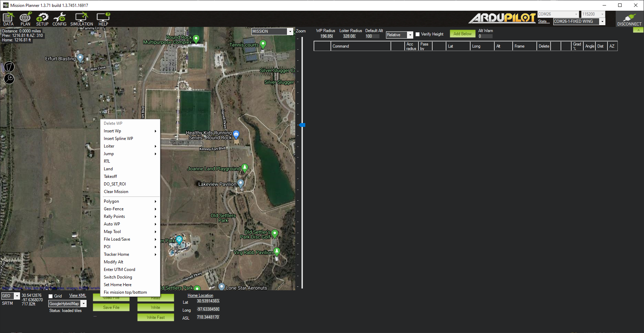Open the GoogleHybridMap provider dropdown

point(83,304)
